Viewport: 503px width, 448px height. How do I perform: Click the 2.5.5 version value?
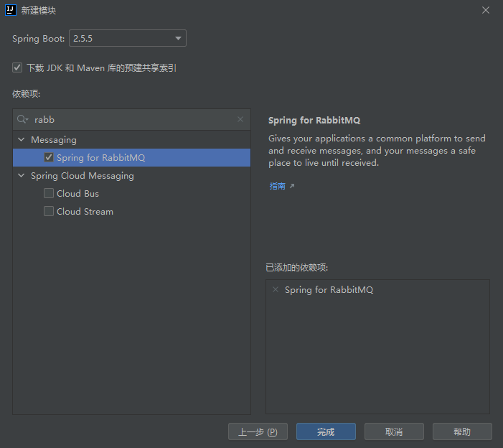coord(83,39)
